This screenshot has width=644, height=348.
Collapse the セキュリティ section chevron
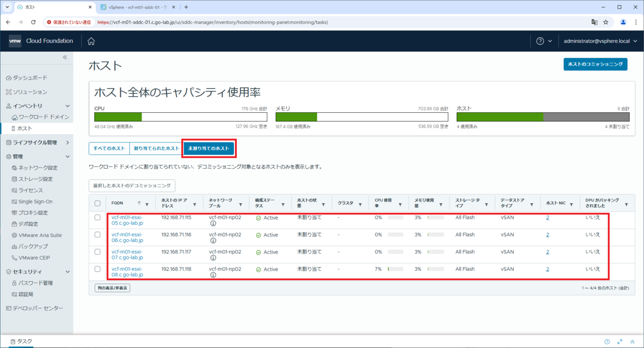pos(67,272)
